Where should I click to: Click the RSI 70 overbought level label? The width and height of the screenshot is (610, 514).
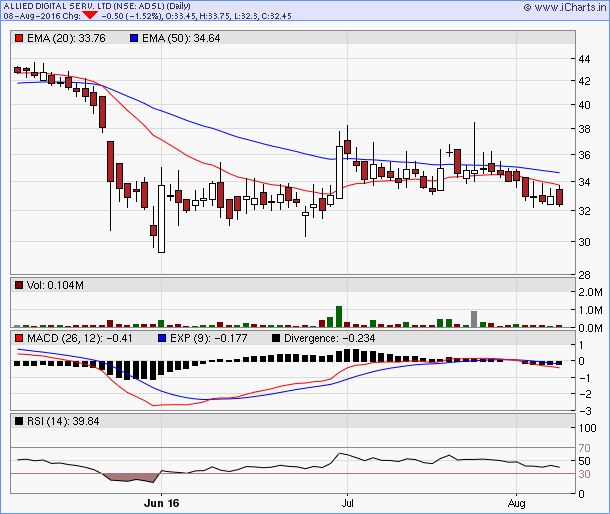[x=584, y=448]
